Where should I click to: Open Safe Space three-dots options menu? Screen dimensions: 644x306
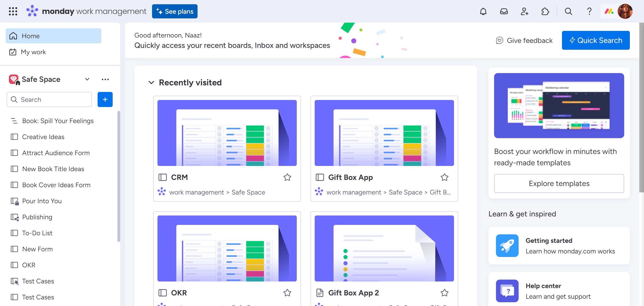pos(105,79)
